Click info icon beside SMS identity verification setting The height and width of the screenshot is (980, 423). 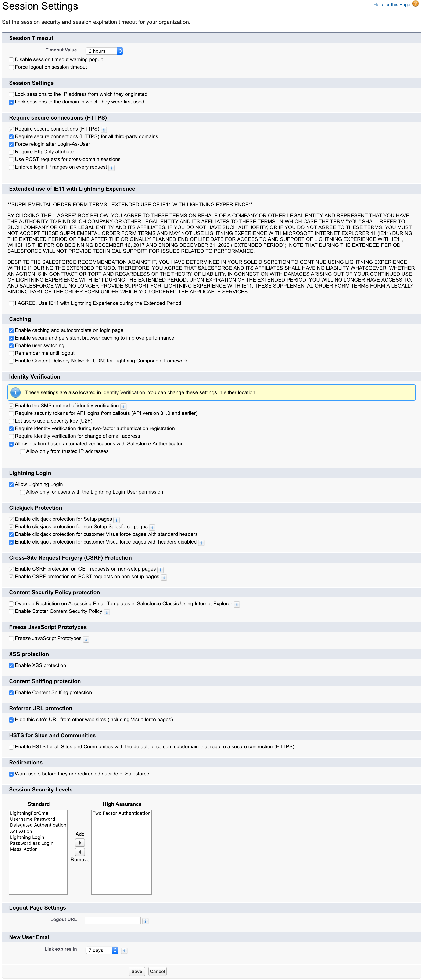(x=123, y=406)
